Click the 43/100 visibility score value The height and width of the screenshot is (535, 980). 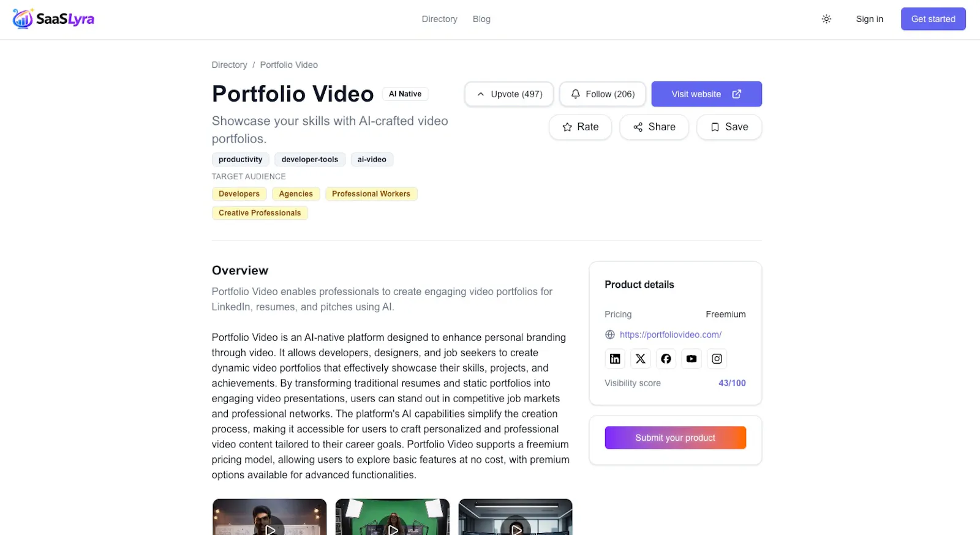pos(732,383)
